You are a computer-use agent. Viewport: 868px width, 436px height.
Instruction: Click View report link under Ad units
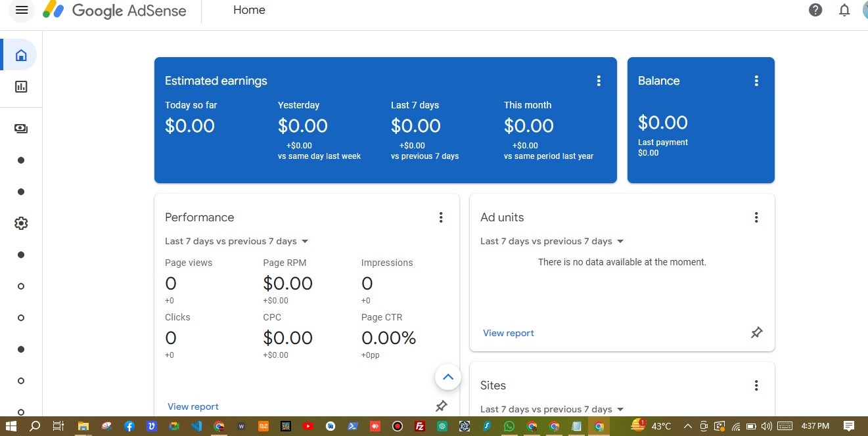509,333
